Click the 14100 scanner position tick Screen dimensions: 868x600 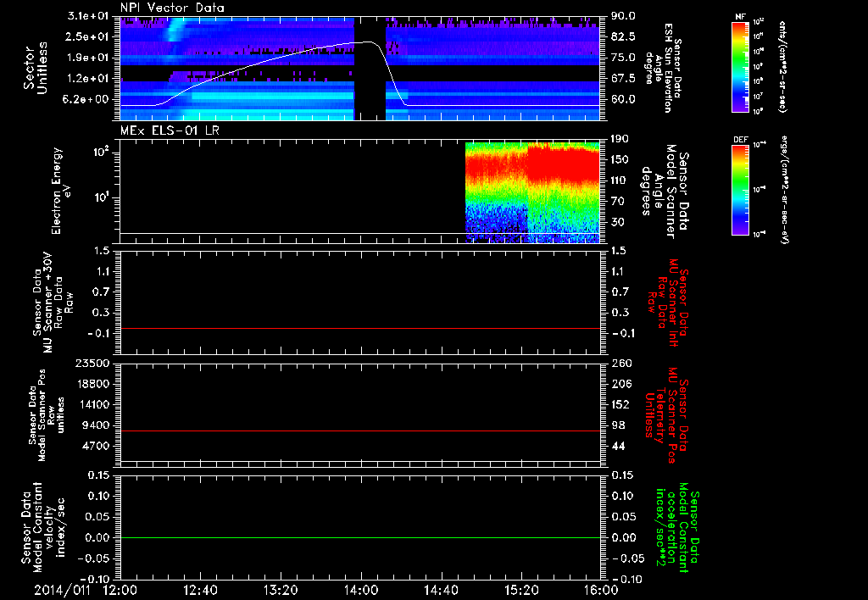92,404
